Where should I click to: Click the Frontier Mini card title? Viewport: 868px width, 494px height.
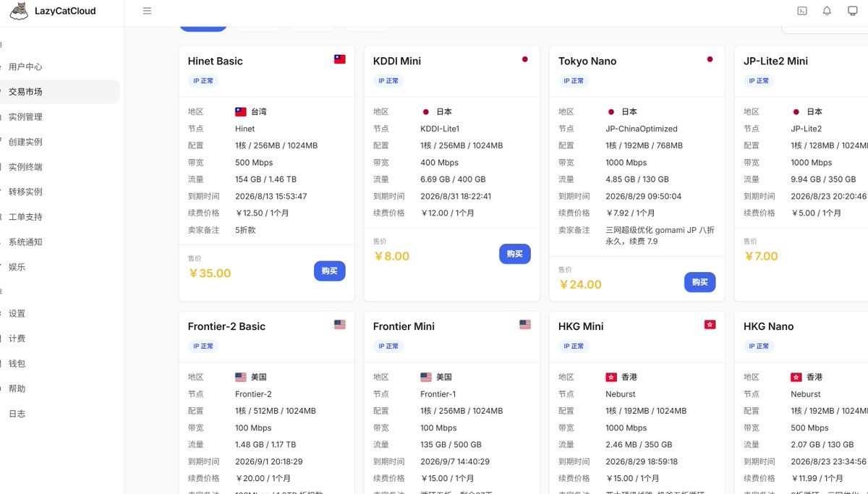[x=404, y=326]
